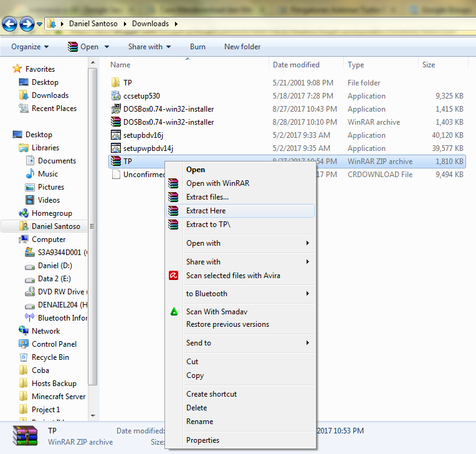Click the Unconfirmed CRDOWNLOAD file icon
Screen dimensions: 476x454
[116, 174]
